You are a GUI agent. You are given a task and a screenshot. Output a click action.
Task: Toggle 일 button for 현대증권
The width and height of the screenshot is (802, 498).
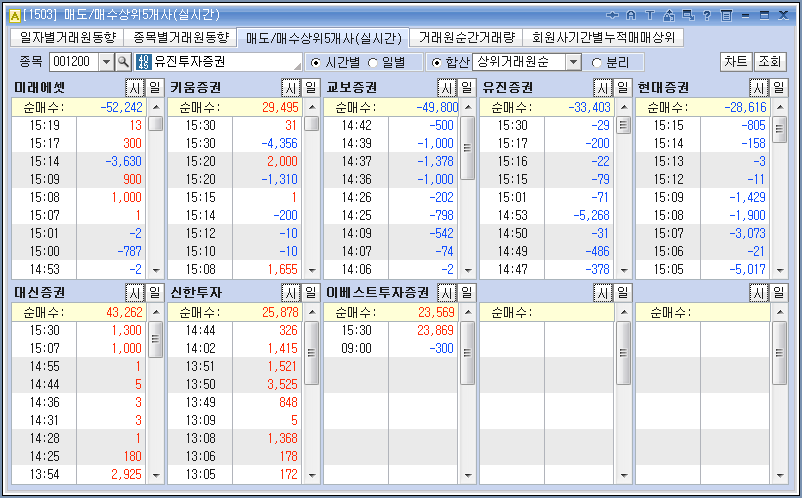(779, 88)
